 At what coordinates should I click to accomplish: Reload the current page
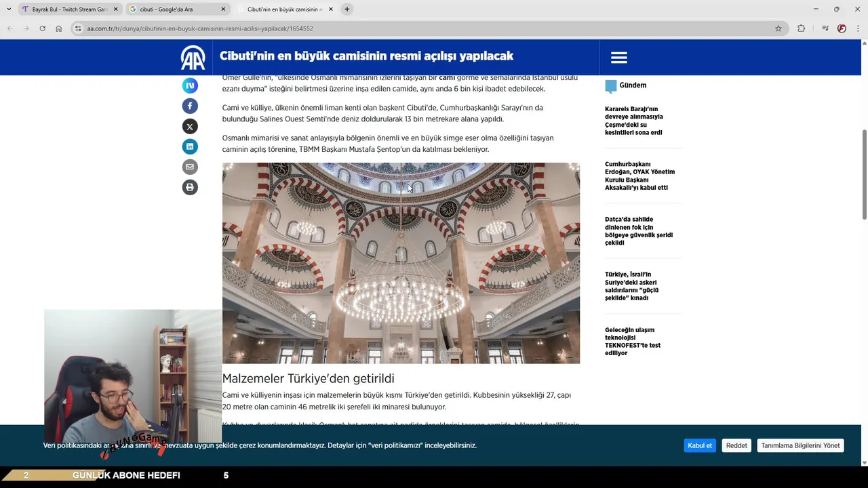42,28
